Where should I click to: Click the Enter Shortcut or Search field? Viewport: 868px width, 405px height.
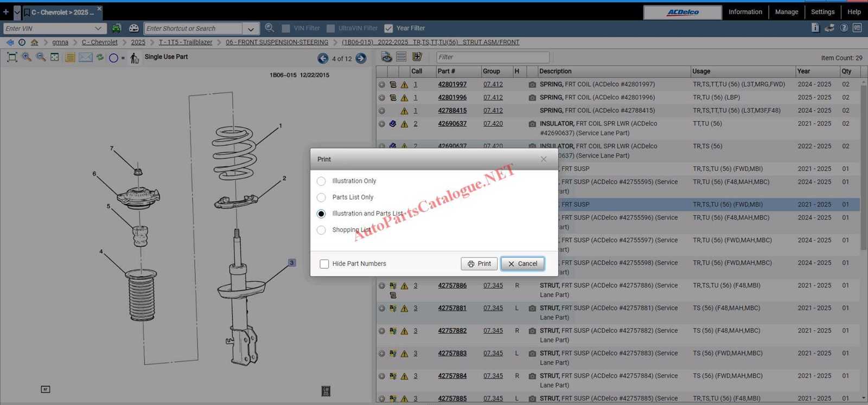[194, 29]
